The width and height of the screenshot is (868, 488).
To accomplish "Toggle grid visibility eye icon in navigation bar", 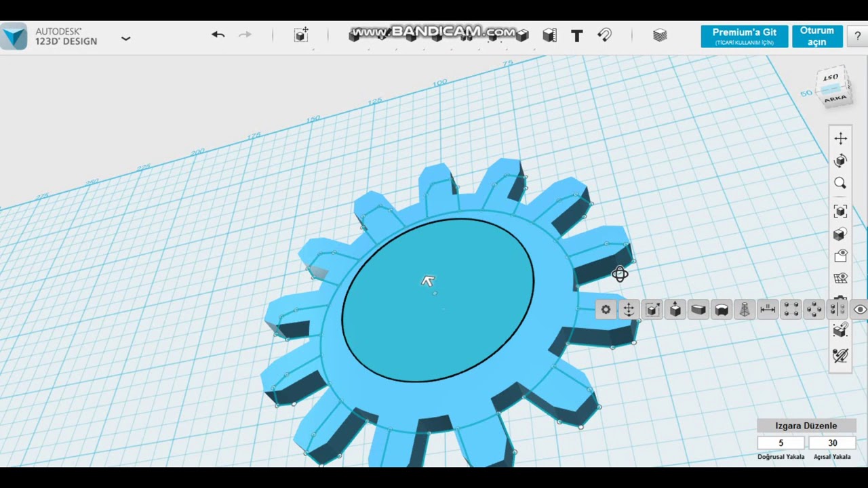I will [x=840, y=279].
